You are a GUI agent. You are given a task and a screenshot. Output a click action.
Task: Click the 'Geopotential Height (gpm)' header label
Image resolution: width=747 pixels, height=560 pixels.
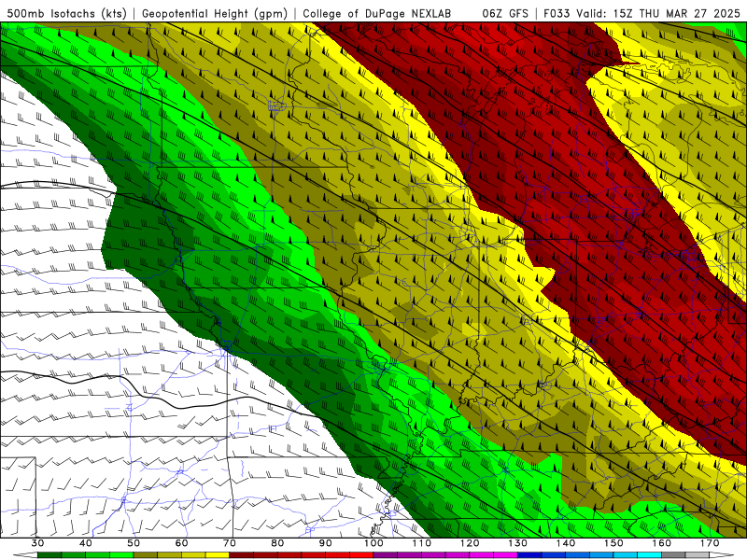point(215,13)
